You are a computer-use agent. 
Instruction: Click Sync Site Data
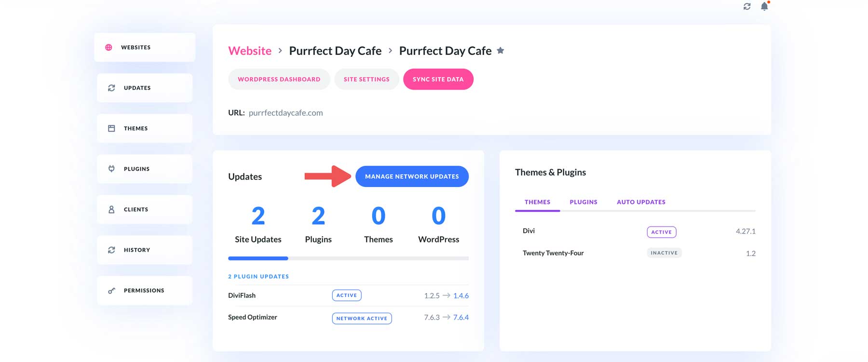[x=438, y=79]
